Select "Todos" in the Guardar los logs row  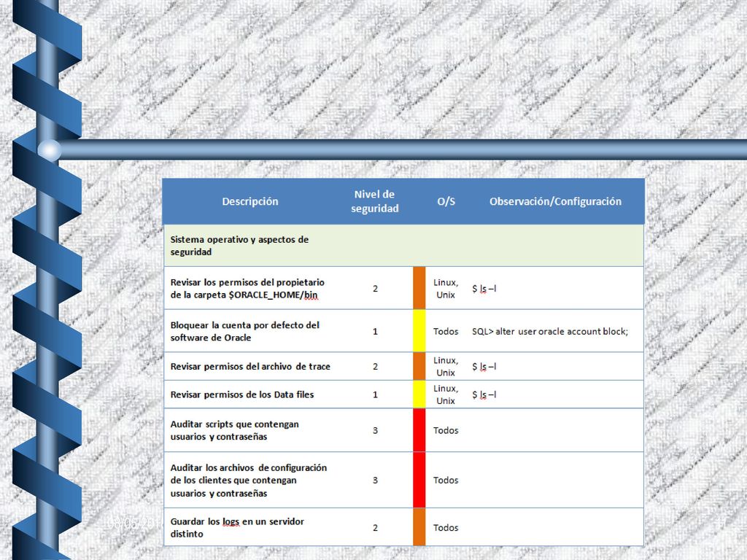[446, 528]
